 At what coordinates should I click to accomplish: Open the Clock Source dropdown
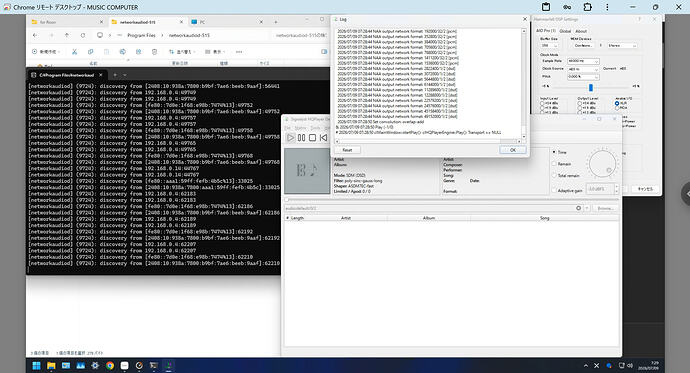[x=583, y=69]
